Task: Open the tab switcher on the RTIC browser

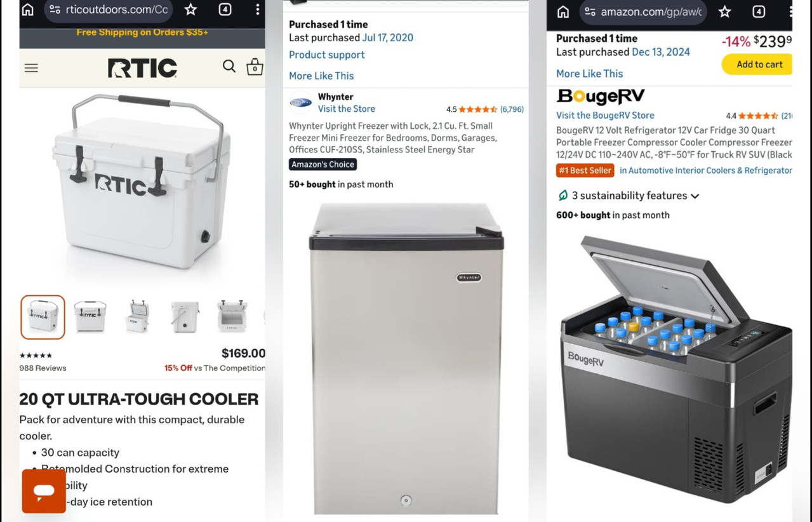Action: click(x=225, y=10)
